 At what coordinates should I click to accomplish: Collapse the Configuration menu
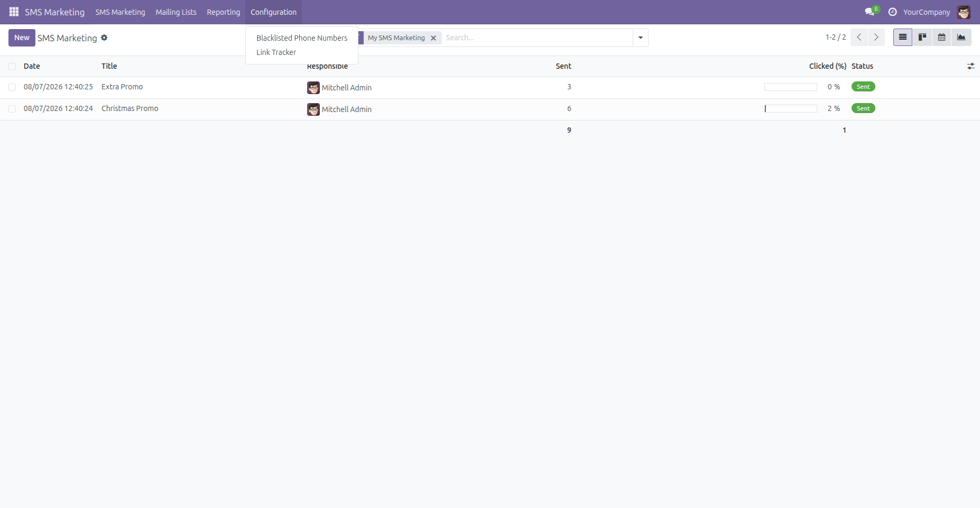click(x=273, y=12)
